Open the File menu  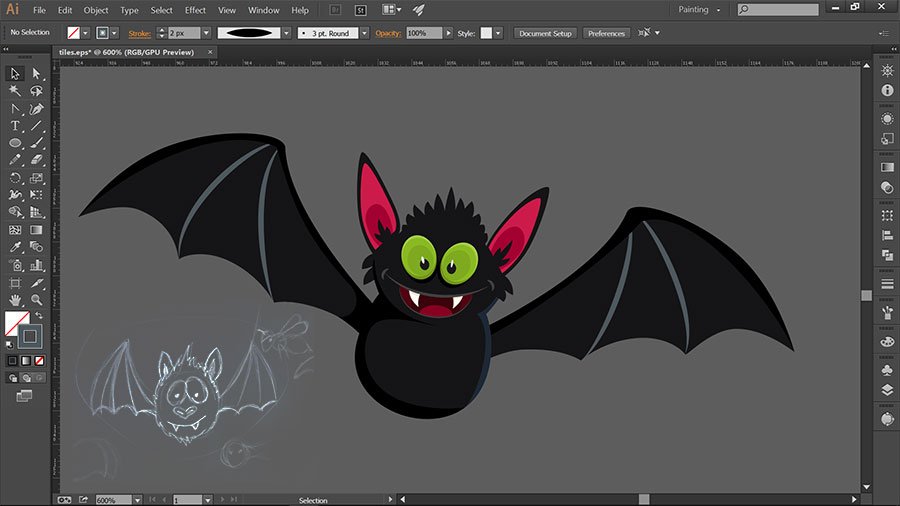click(x=39, y=10)
